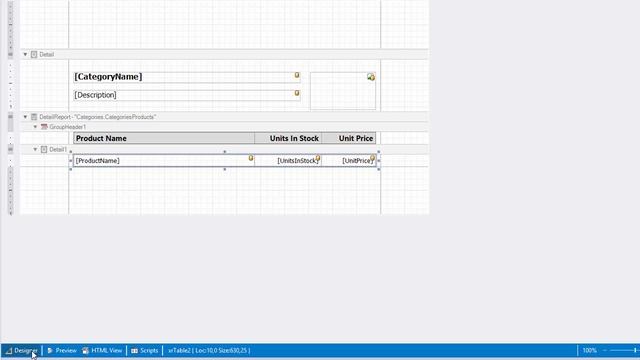Click the Preview tab icon

[50, 351]
